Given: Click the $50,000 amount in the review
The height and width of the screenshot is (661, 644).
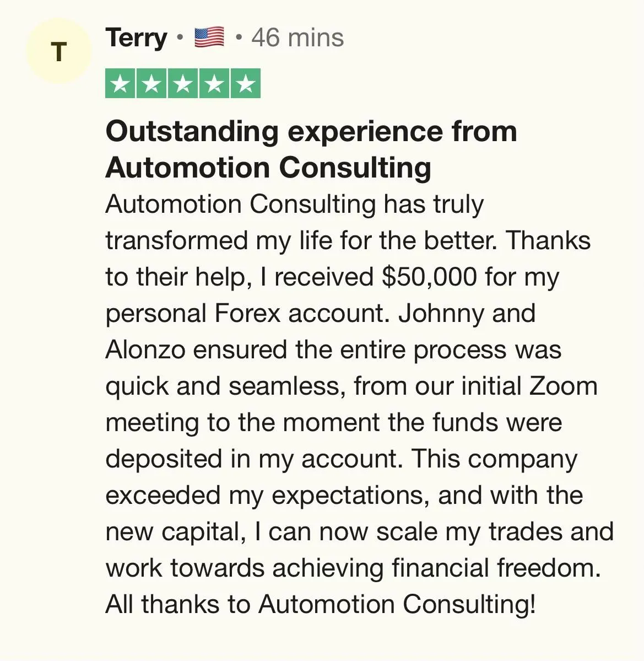Looking at the screenshot, I should (x=429, y=277).
